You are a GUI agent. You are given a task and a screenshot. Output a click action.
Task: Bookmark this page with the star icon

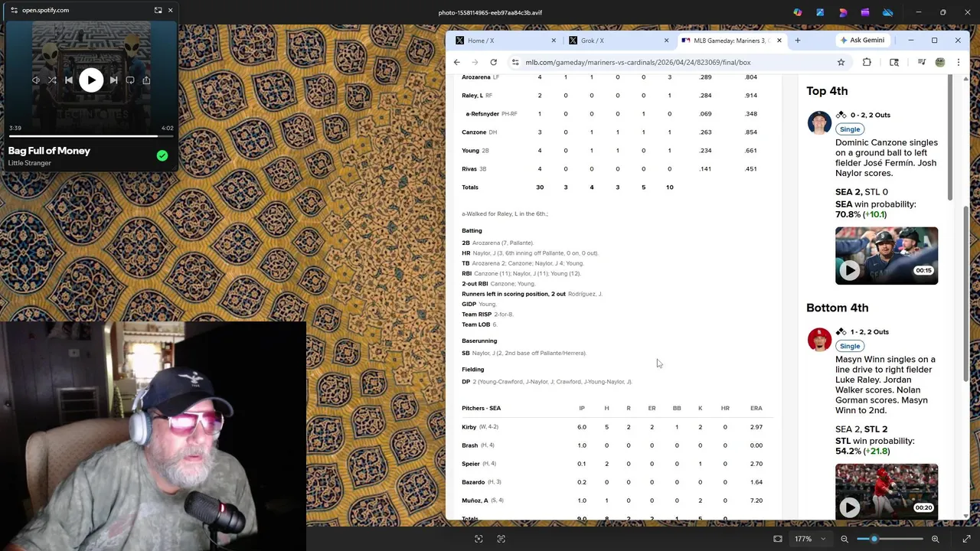(841, 62)
